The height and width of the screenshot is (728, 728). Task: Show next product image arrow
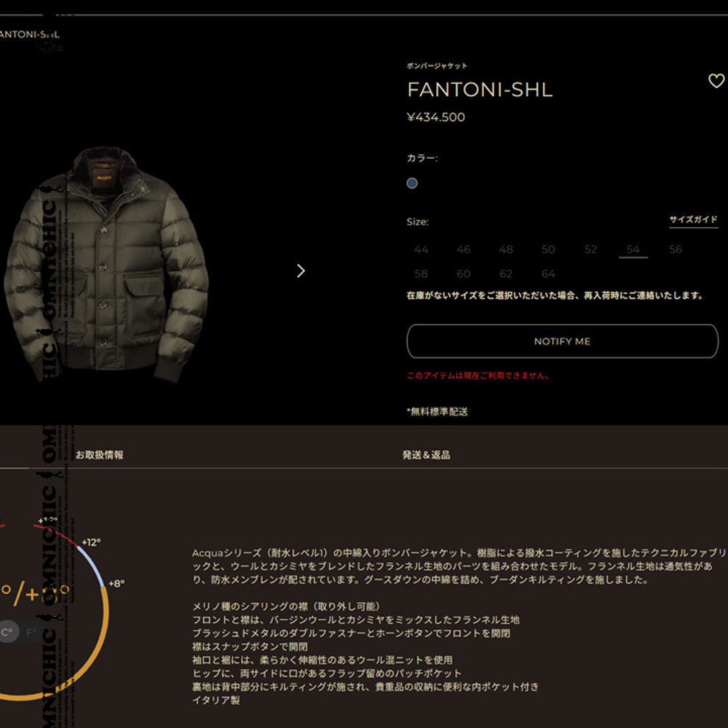pyautogui.click(x=301, y=271)
